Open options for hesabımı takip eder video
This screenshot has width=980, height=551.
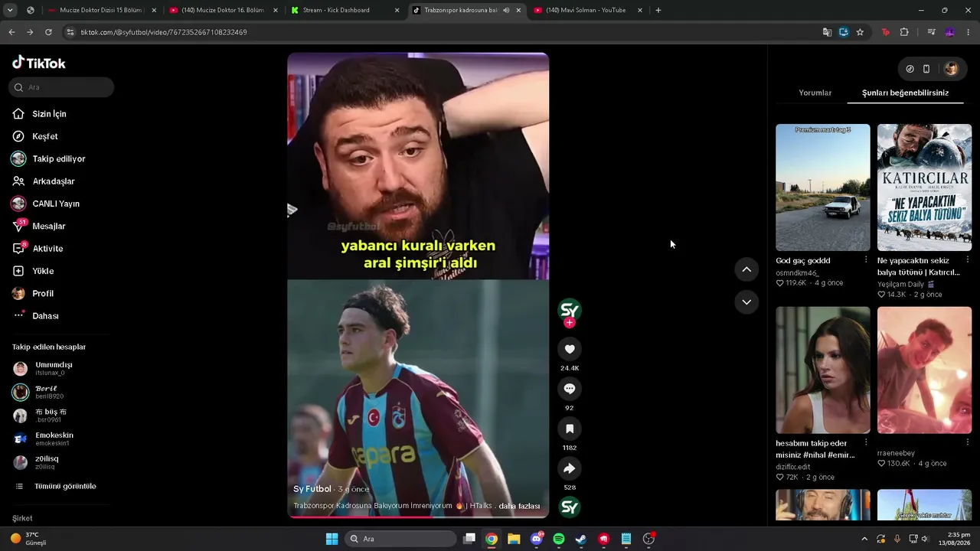pos(866,442)
